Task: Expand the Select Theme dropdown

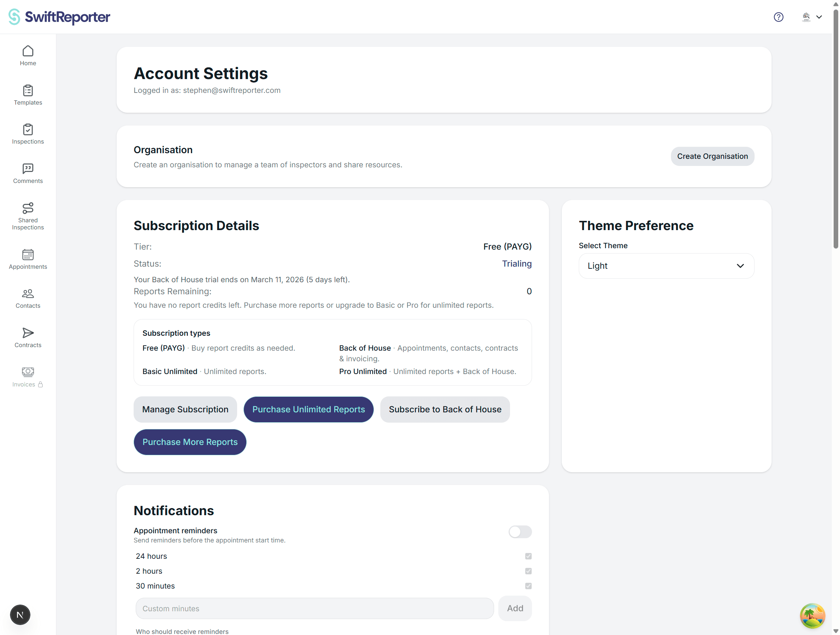Action: pos(666,266)
